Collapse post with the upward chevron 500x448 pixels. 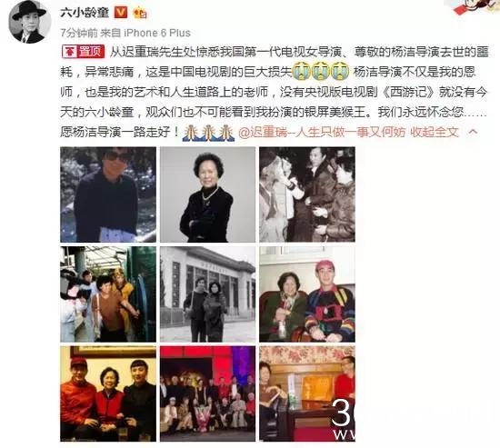(473, 132)
